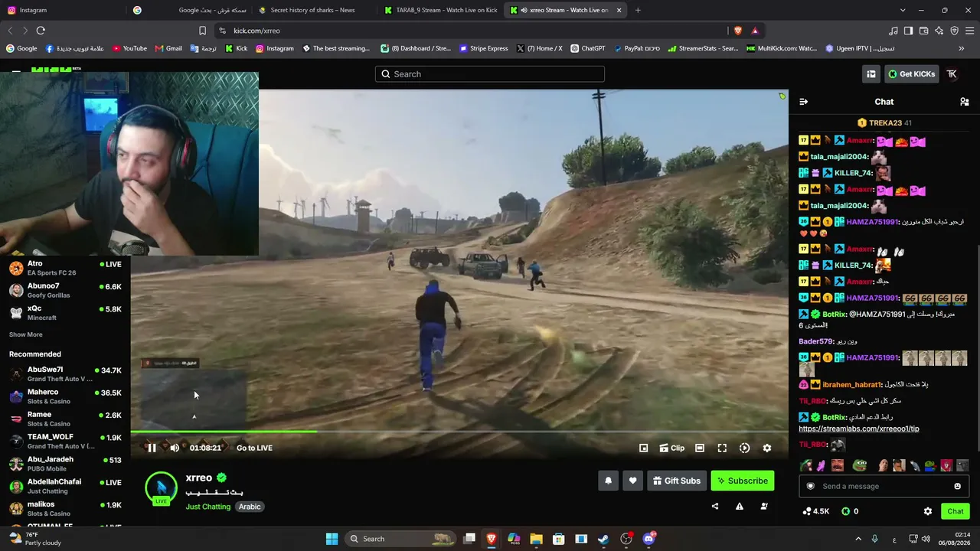Collapse the chat panel

pos(803,102)
